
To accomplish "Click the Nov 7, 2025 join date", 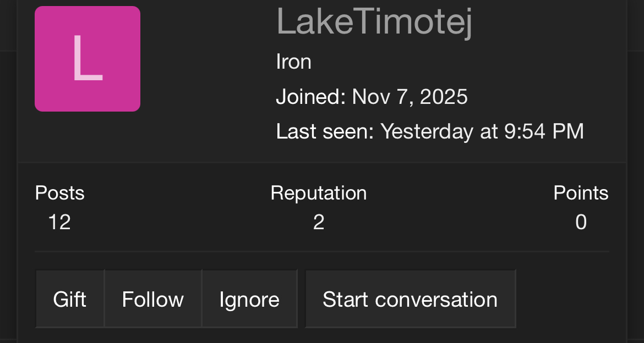I will pyautogui.click(x=410, y=97).
